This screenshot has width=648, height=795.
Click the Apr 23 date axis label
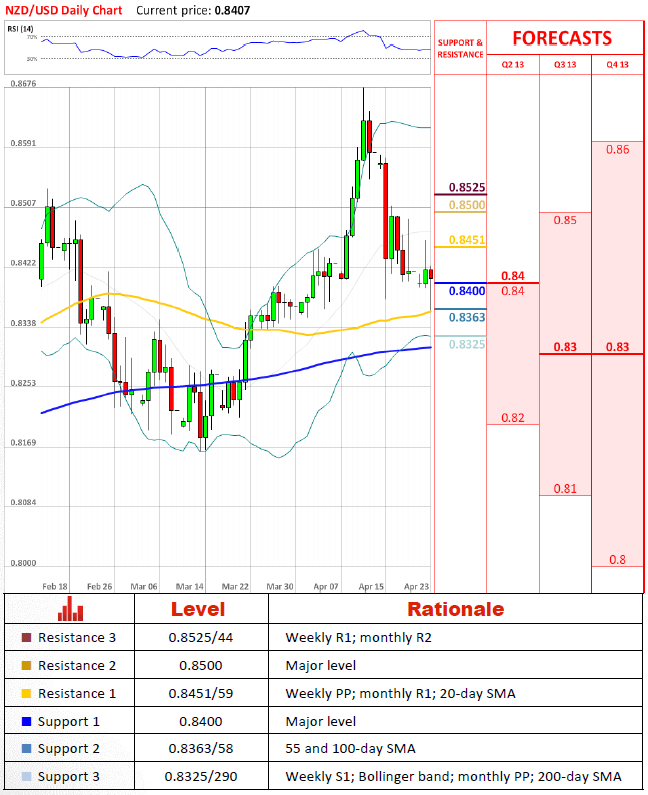416,587
